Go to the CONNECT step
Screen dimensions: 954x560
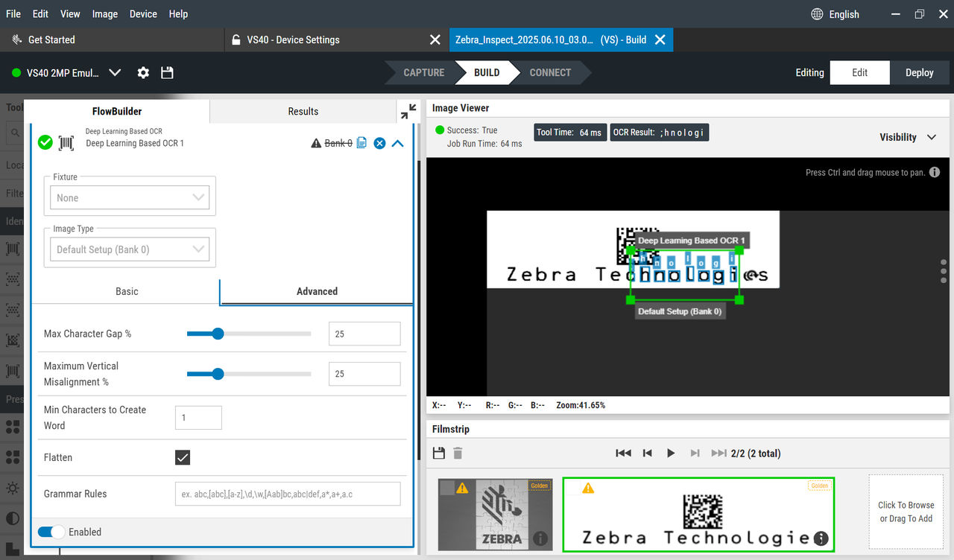[550, 72]
